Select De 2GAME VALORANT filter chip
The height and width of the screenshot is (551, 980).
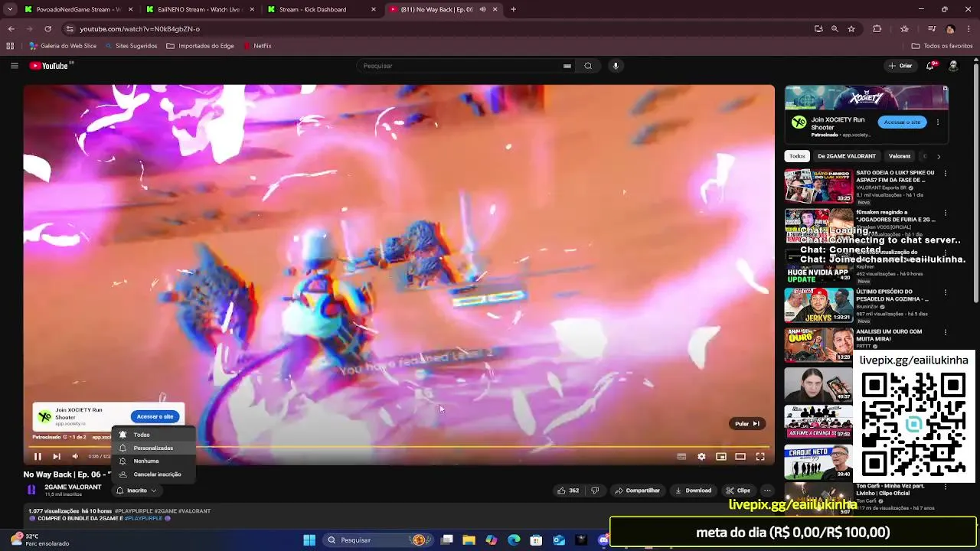click(846, 156)
